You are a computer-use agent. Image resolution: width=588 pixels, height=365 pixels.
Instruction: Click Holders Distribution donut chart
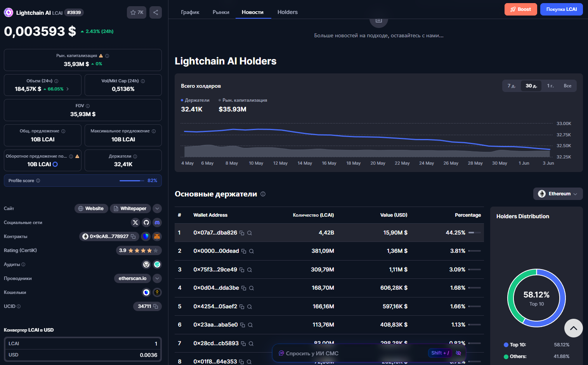pos(536,298)
